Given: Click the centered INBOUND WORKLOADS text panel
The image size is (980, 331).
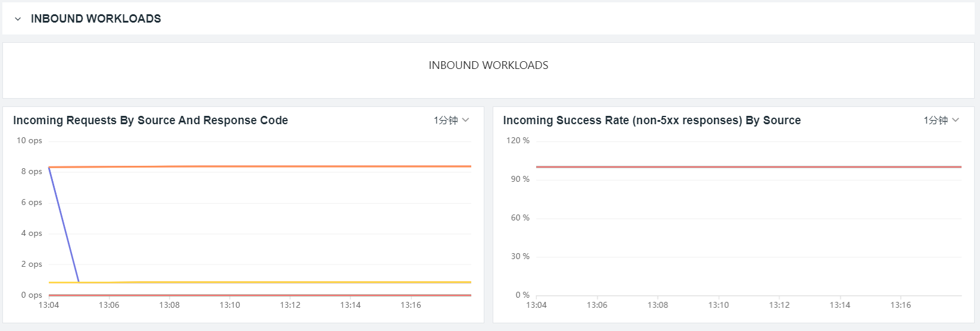Looking at the screenshot, I should click(488, 65).
